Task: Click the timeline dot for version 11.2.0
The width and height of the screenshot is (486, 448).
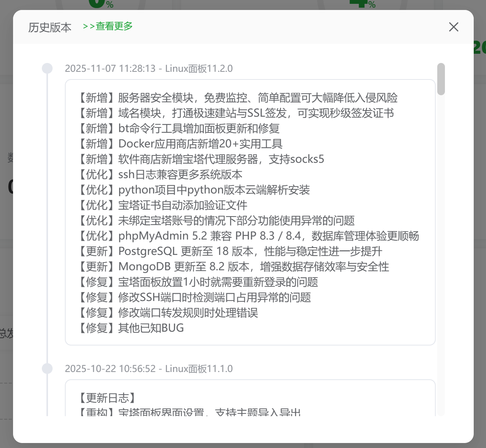Action: (x=47, y=68)
